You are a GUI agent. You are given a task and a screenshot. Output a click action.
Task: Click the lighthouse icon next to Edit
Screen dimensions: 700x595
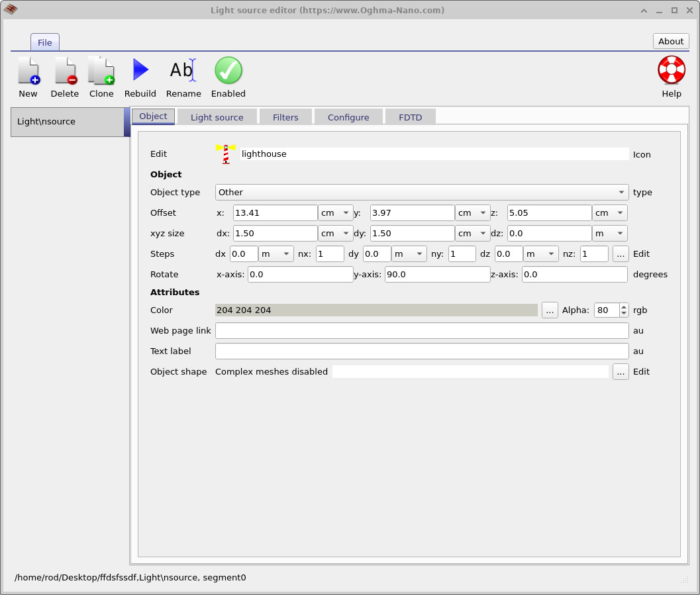pos(226,154)
